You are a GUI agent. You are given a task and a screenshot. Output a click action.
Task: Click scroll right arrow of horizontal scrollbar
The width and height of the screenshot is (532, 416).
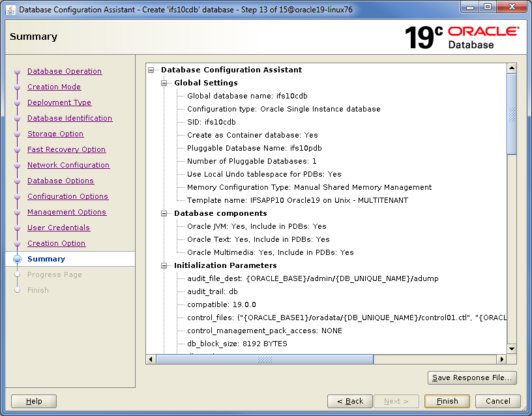point(501,359)
